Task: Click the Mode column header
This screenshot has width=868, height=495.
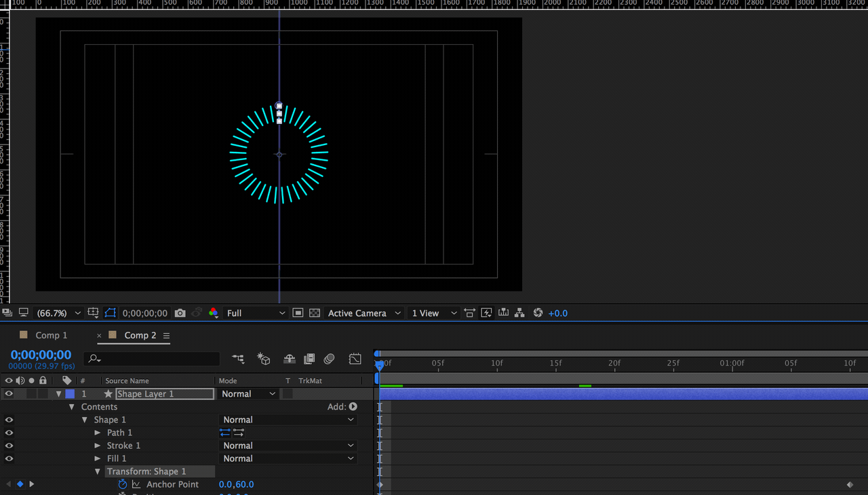Action: coord(228,381)
